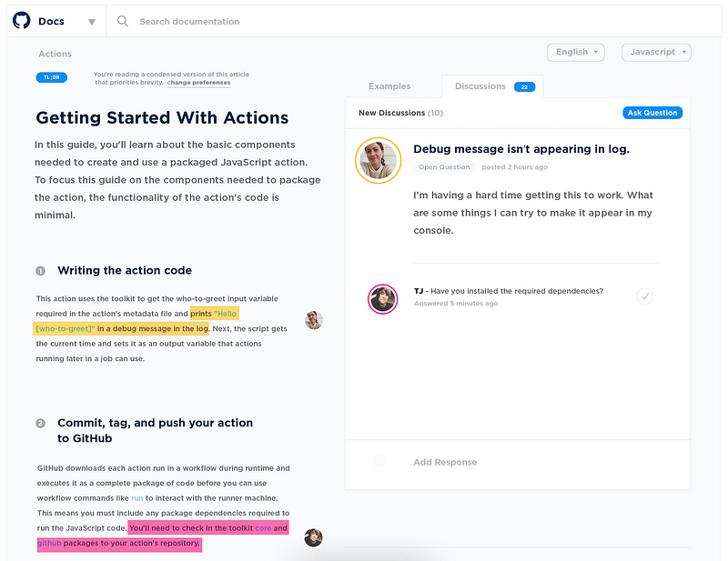Click the step 2 number icon
The height and width of the screenshot is (561, 728).
40,423
